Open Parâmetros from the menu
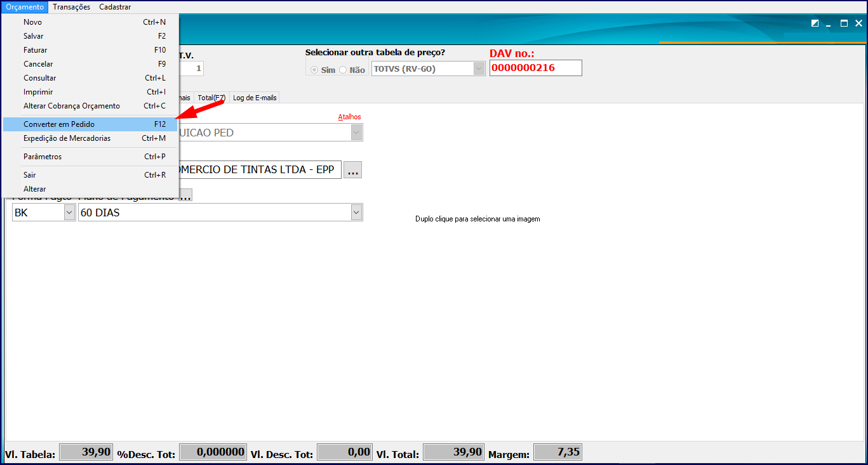This screenshot has height=465, width=868. click(90, 157)
